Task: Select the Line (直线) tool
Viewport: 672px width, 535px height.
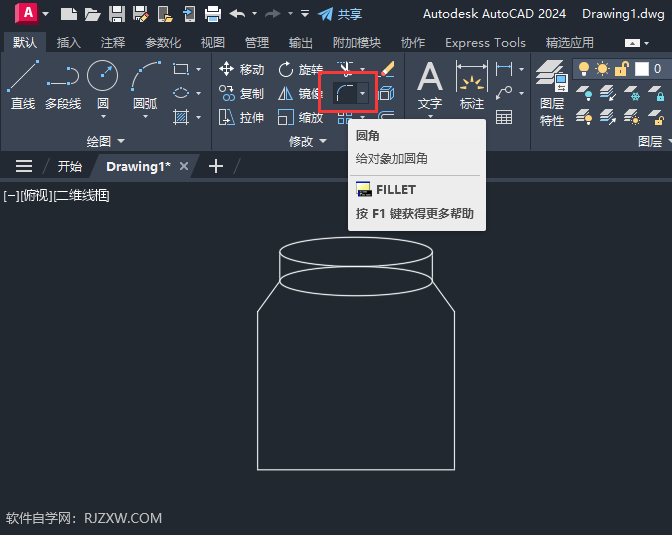Action: tap(23, 85)
